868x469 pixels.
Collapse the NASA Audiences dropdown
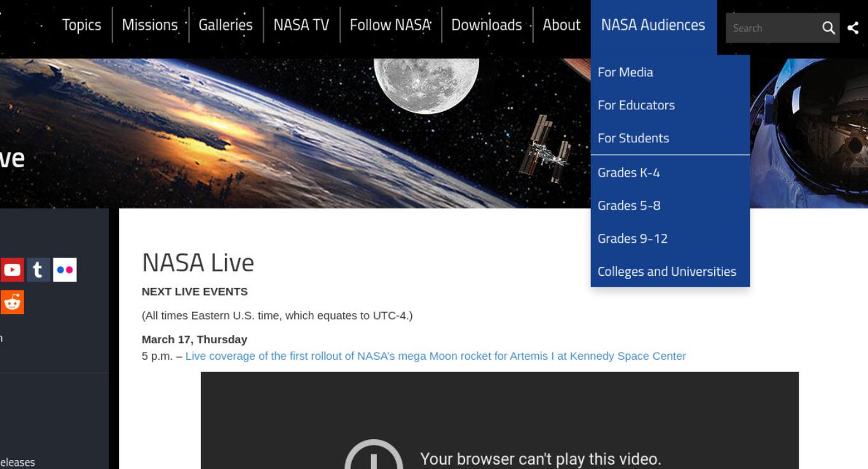[x=653, y=25]
